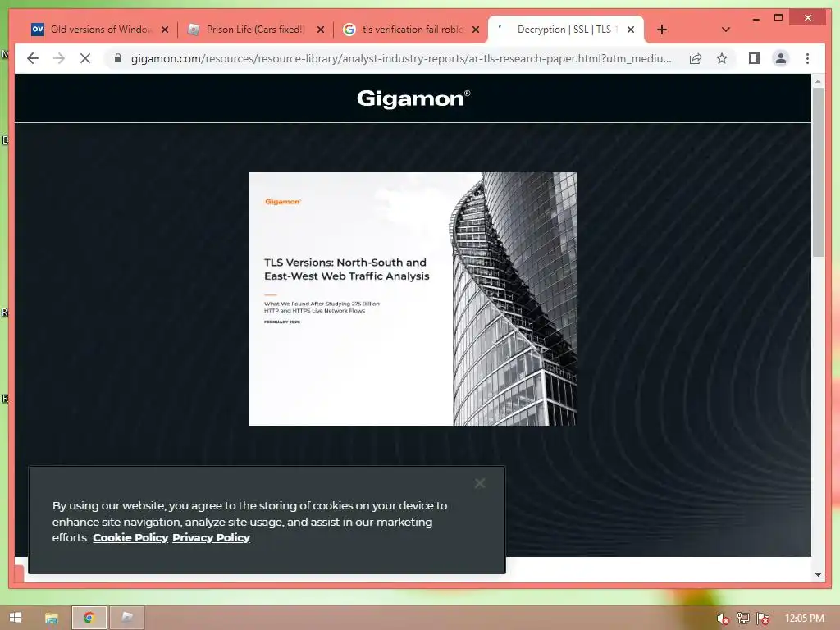Bookmark this page with the star
This screenshot has width=840, height=630.
point(722,58)
